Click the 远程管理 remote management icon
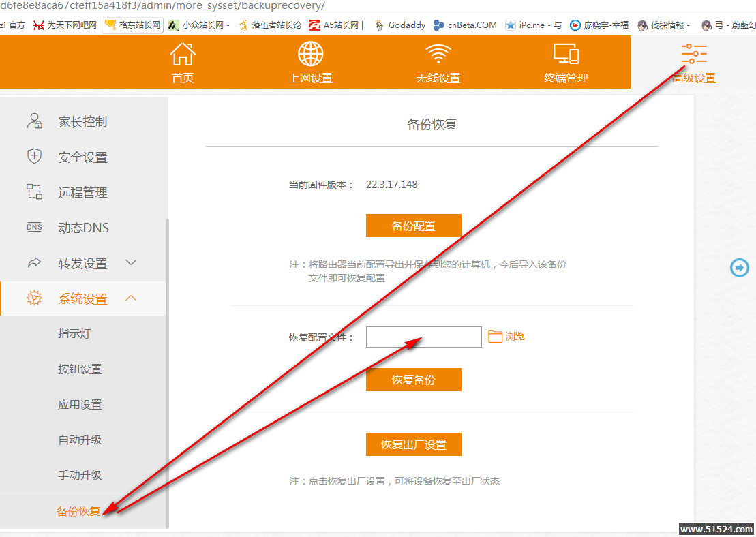The height and width of the screenshot is (537, 756). 34,191
